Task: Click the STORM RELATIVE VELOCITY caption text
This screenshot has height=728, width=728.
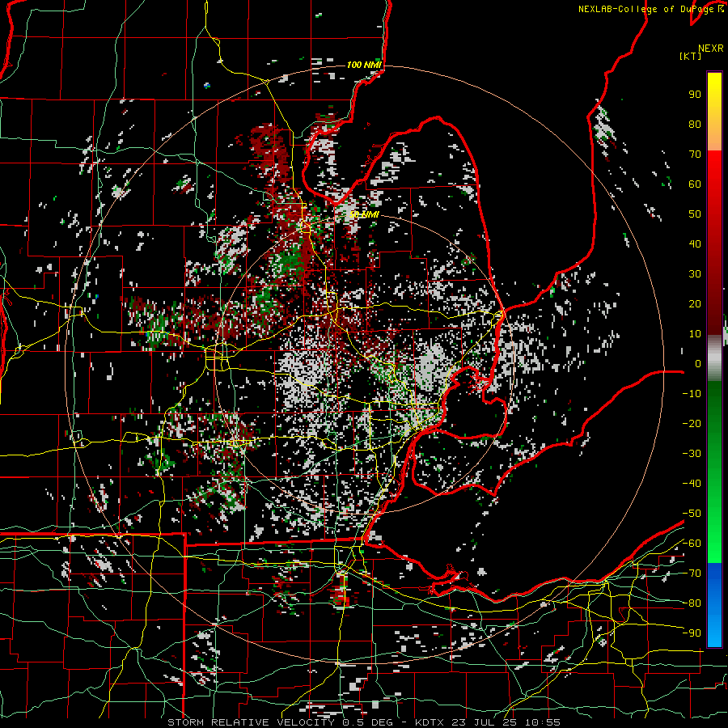Action: click(253, 722)
